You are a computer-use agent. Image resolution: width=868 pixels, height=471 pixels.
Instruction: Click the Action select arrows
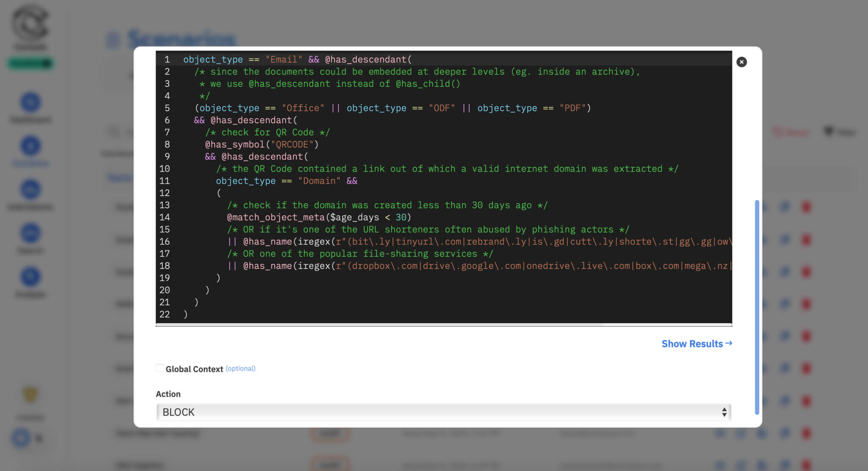point(724,412)
